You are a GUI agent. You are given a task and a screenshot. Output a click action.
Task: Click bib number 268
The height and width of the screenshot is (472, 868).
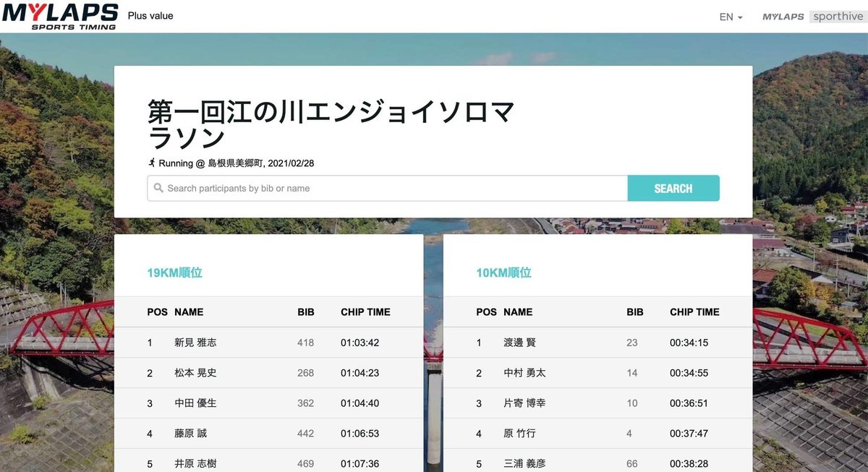[306, 373]
